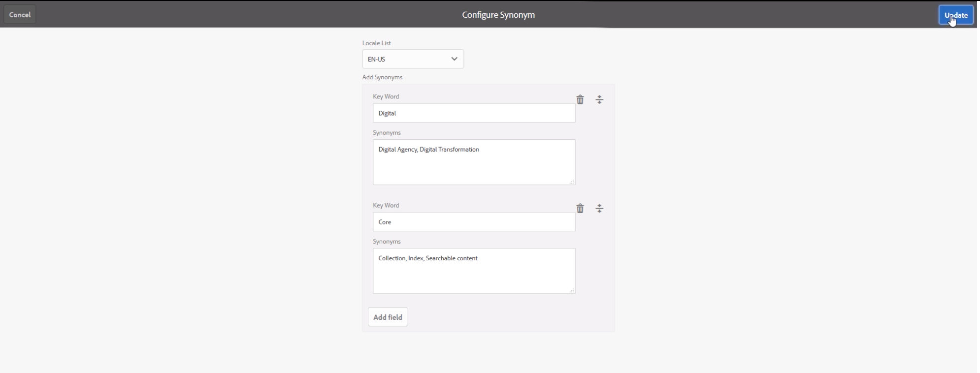Viewport: 980px width, 373px height.
Task: Delete the Core keyword entry
Action: 580,209
